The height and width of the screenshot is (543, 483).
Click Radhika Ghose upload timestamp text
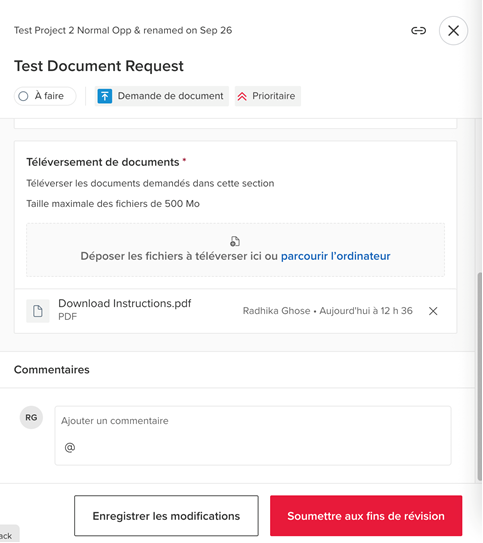pos(328,311)
